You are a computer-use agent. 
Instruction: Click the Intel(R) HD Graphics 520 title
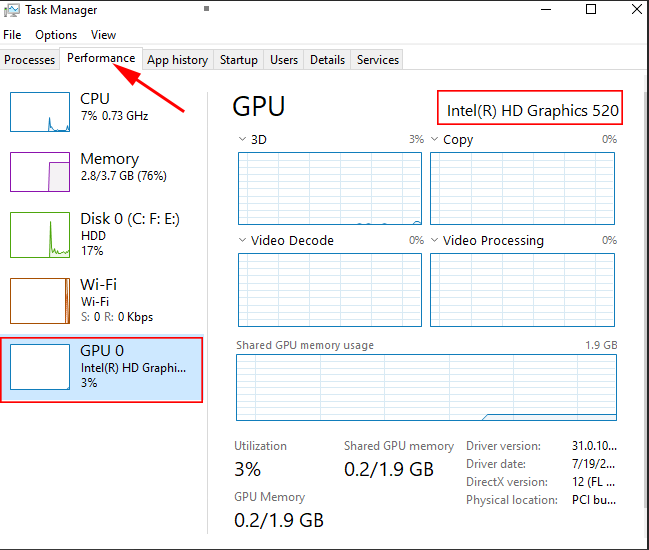532,110
